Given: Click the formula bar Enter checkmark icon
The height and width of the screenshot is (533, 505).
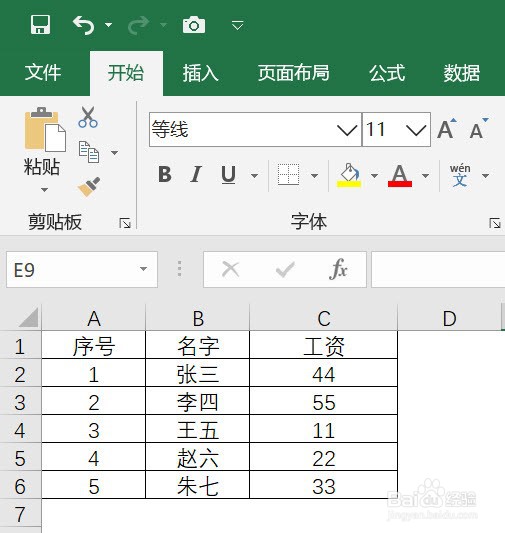Looking at the screenshot, I should point(285,270).
